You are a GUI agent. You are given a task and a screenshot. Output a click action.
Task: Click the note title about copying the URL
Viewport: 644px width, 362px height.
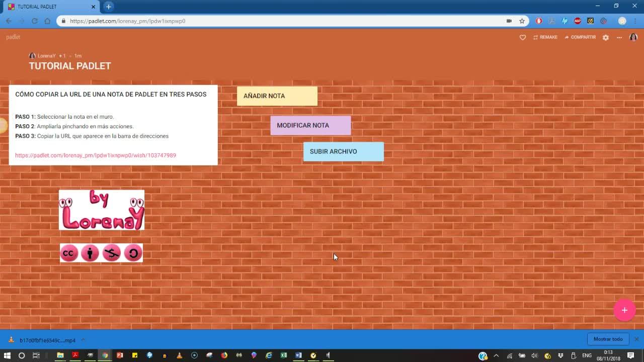(111, 95)
